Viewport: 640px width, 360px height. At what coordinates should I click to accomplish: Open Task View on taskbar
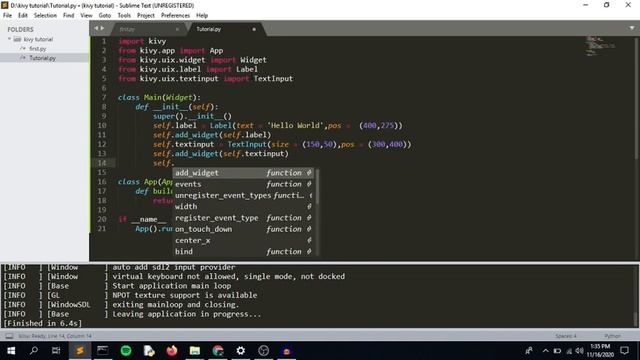tap(56, 351)
